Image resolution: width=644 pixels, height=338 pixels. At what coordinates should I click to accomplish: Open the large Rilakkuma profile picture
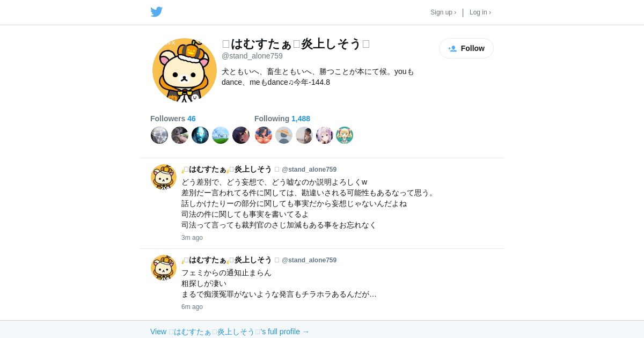point(185,70)
